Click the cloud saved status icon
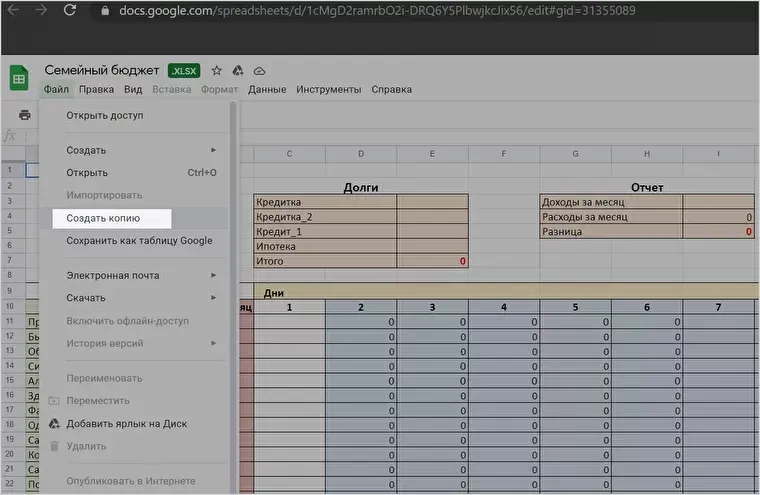760x495 pixels. [x=259, y=71]
